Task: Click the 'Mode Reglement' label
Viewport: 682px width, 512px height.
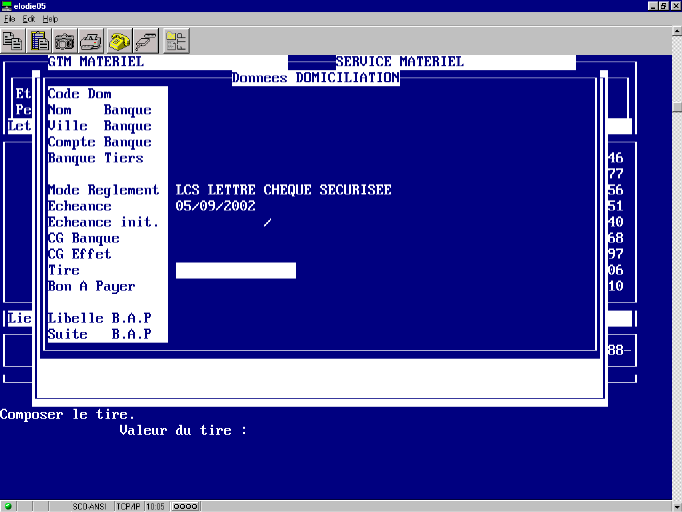Action: tap(104, 190)
